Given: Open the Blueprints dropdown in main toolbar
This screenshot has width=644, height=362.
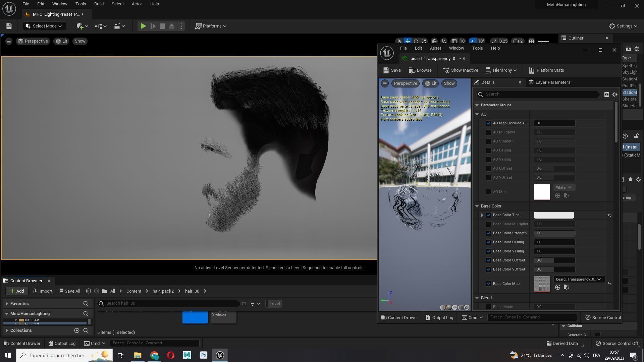Looking at the screenshot, I should pyautogui.click(x=101, y=26).
